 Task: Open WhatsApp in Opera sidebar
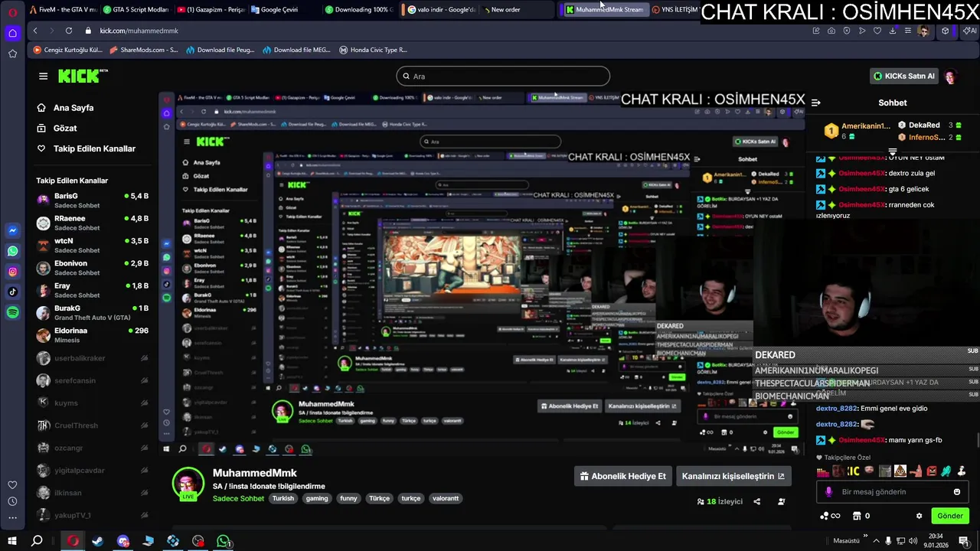(x=12, y=251)
